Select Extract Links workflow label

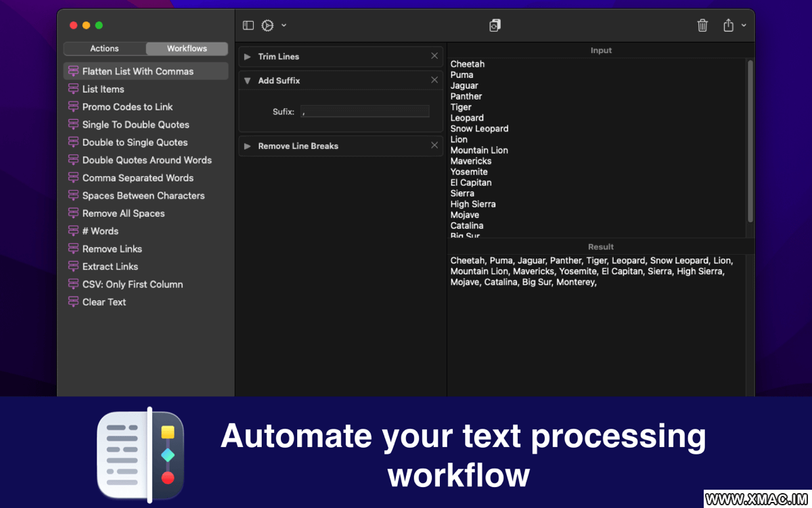pyautogui.click(x=110, y=267)
